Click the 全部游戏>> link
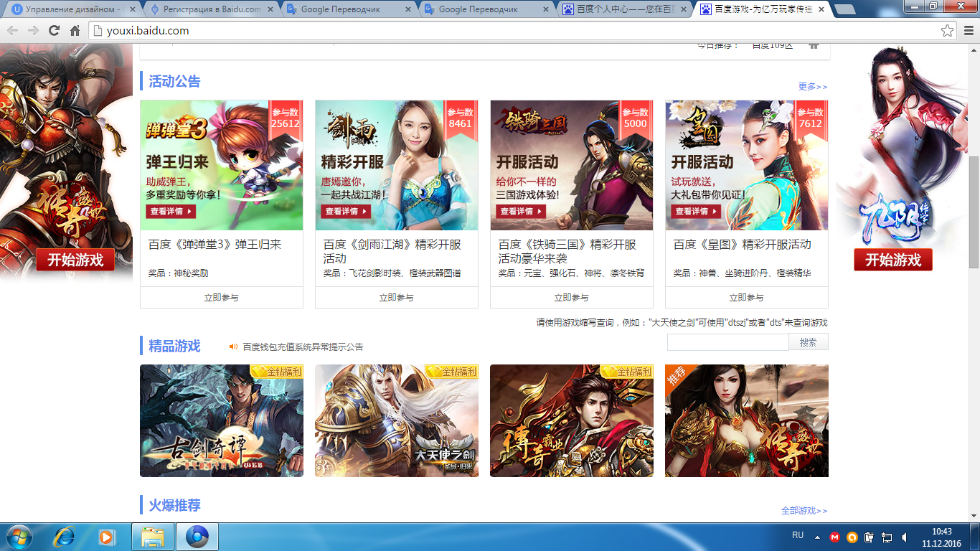This screenshot has height=551, width=980. tap(804, 511)
